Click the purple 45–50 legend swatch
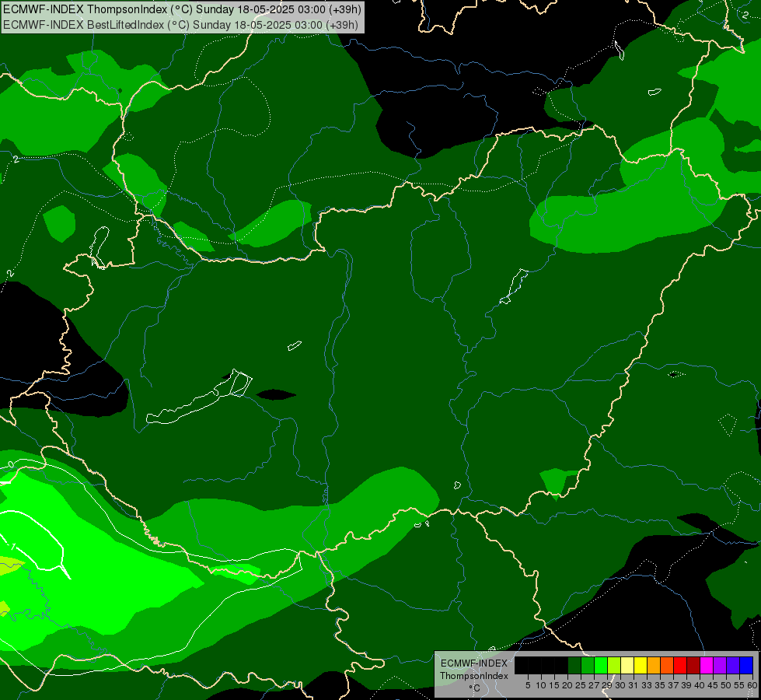This screenshot has width=761, height=700. (720, 665)
